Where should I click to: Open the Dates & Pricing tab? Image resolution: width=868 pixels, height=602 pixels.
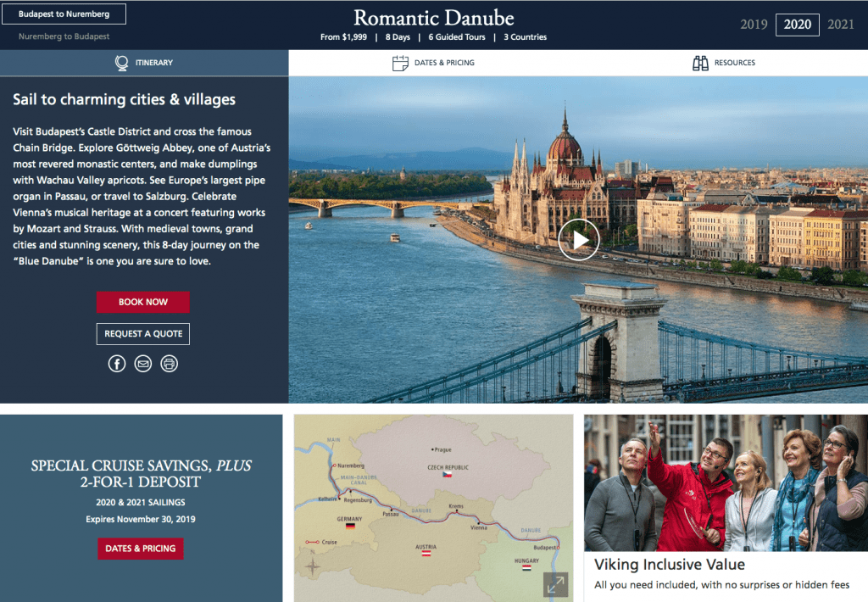[433, 63]
